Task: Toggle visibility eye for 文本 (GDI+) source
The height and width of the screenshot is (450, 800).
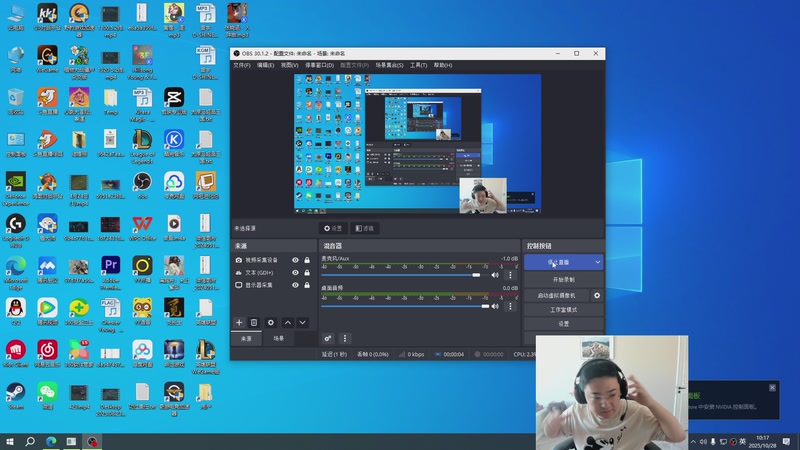Action: click(295, 273)
